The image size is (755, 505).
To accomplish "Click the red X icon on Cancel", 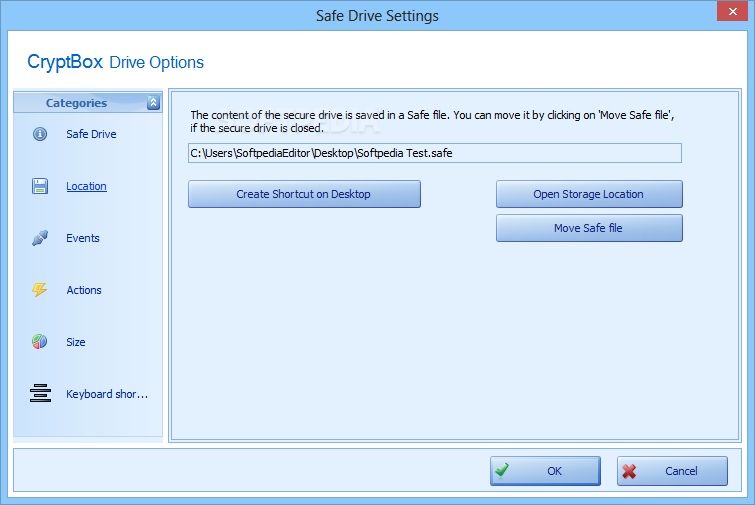I will pos(629,471).
